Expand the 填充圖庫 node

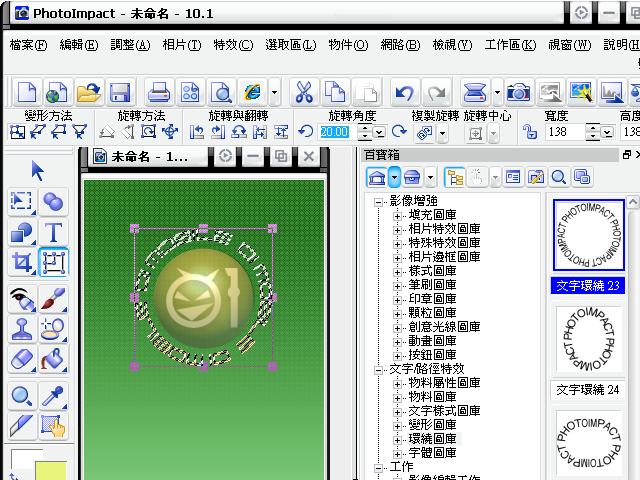tap(397, 216)
